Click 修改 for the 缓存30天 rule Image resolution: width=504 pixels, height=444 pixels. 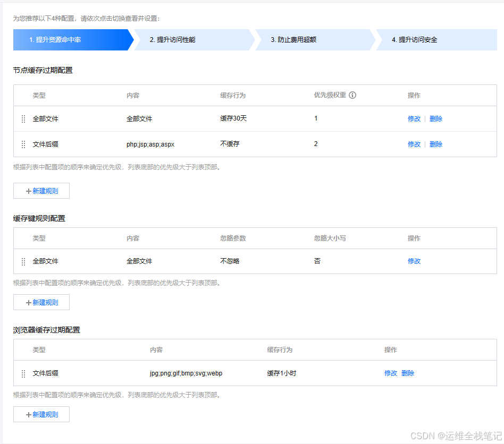tap(414, 119)
